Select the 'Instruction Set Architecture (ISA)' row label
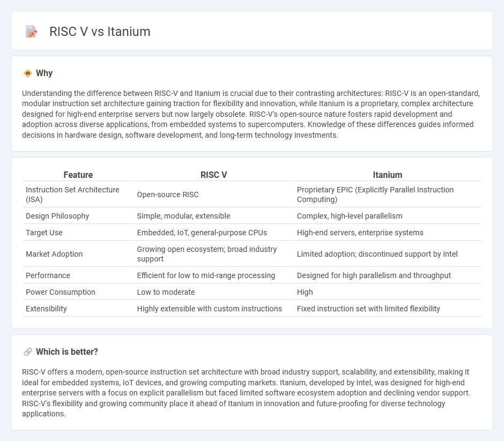Screen dimensions: 504x441 (72, 195)
